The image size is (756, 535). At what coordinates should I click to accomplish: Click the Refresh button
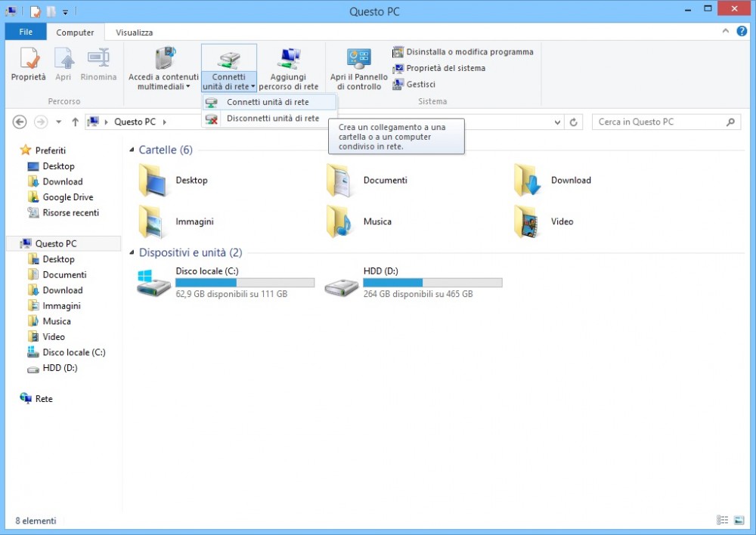click(573, 122)
